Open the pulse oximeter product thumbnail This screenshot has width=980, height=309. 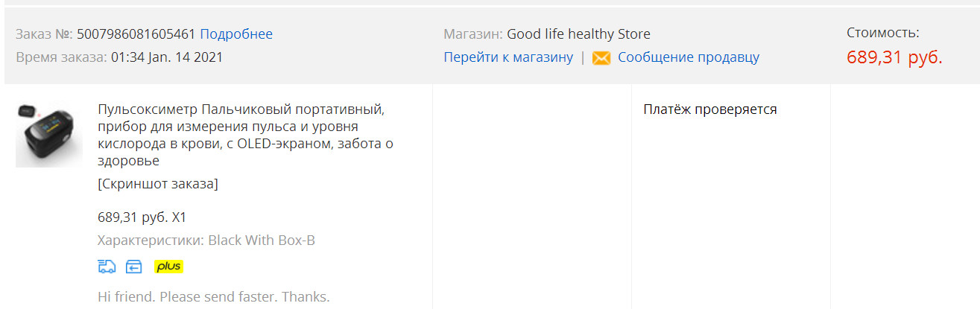[x=48, y=135]
